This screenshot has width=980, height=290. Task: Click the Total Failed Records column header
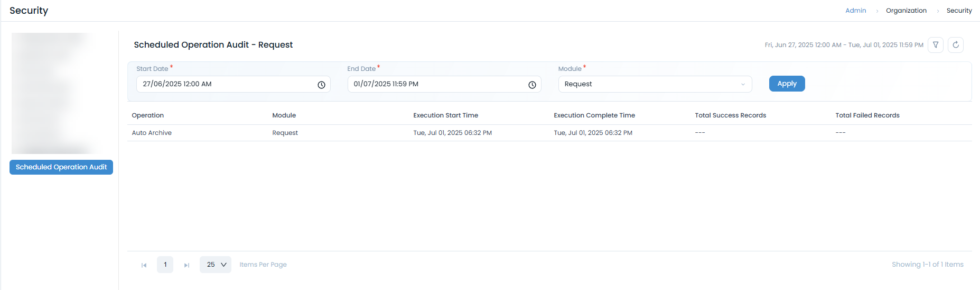pyautogui.click(x=867, y=115)
